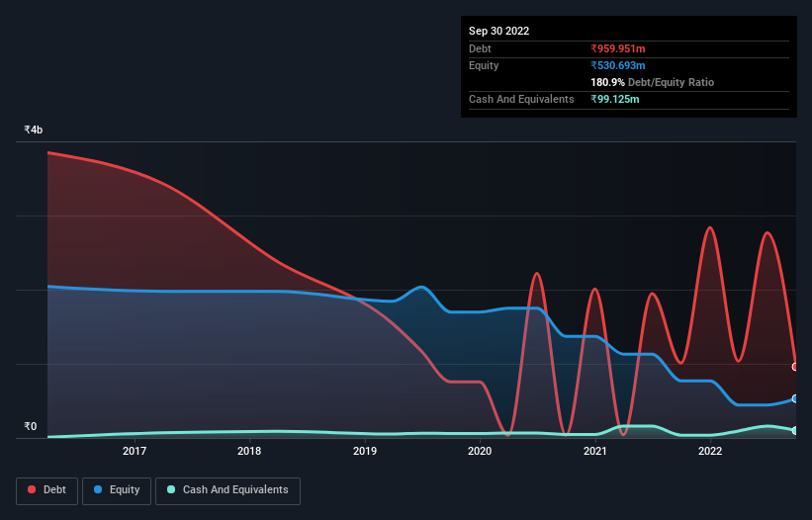The image size is (812, 520).
Task: Click the teal Cash endpoint marker on chart
Action: click(x=795, y=430)
